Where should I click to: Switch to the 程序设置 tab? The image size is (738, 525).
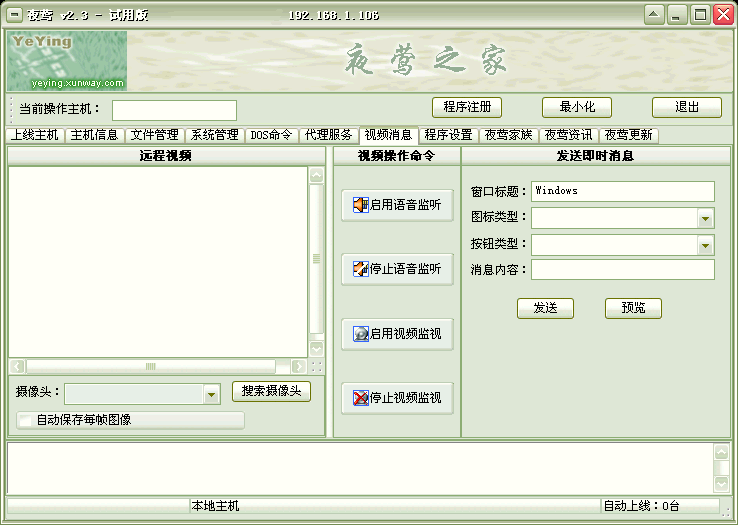click(x=448, y=135)
